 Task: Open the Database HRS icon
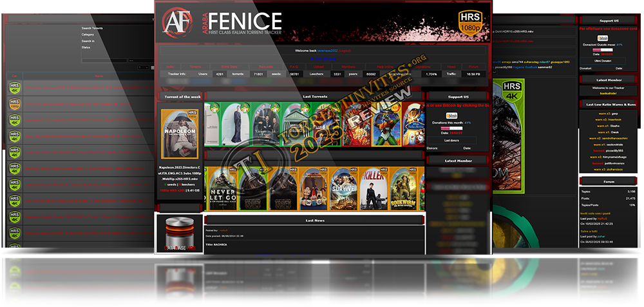pos(180,233)
